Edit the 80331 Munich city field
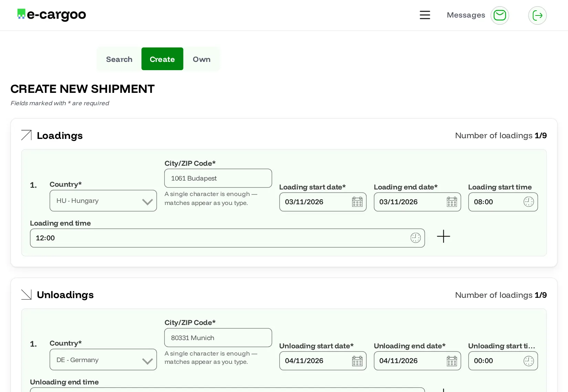This screenshot has width=568, height=392. pos(218,338)
